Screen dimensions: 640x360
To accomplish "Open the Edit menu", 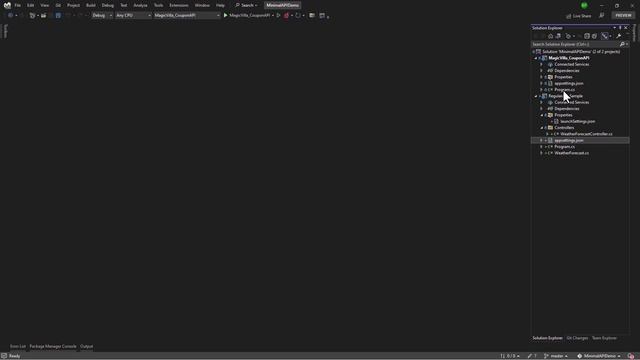I will coord(31,5).
